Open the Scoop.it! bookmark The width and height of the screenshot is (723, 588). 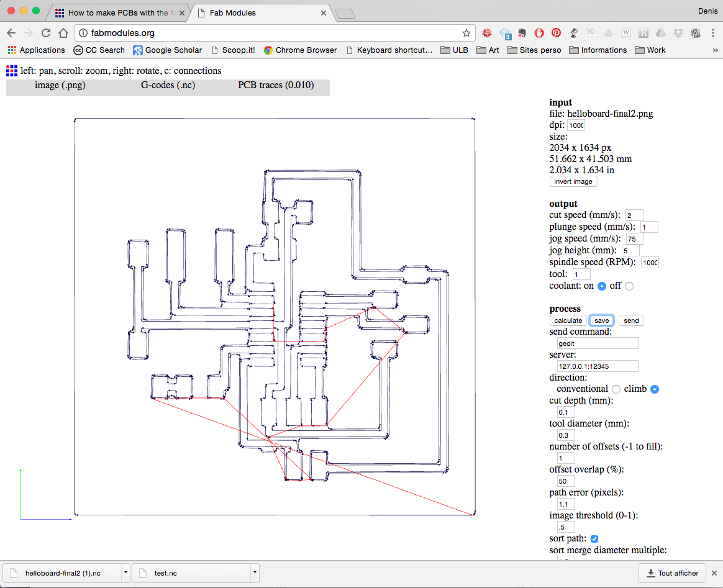233,50
